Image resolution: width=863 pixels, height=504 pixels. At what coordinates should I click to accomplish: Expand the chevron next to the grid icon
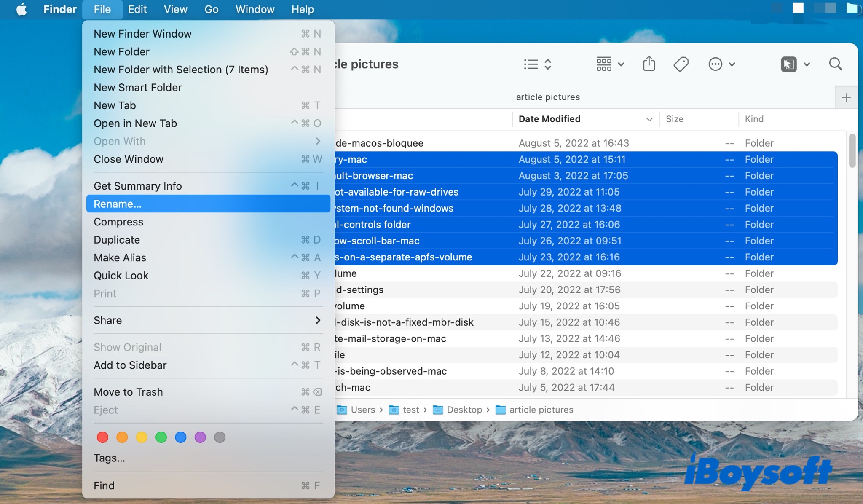(621, 64)
